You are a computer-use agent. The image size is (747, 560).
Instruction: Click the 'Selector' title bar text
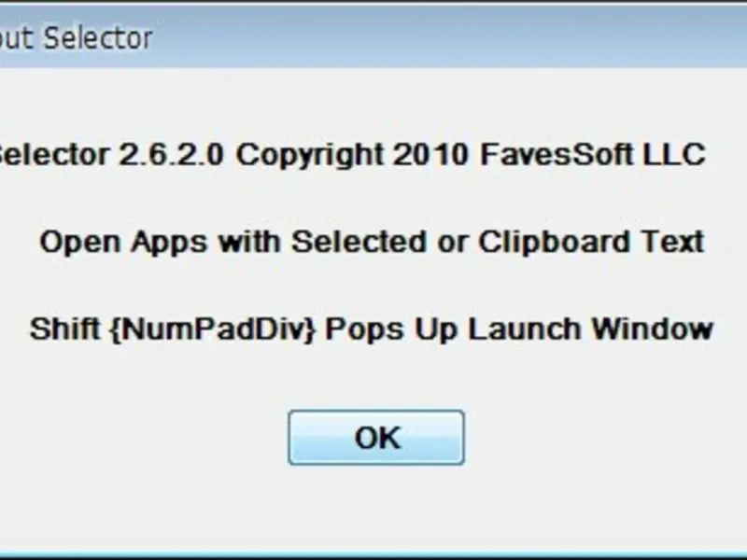click(x=98, y=38)
